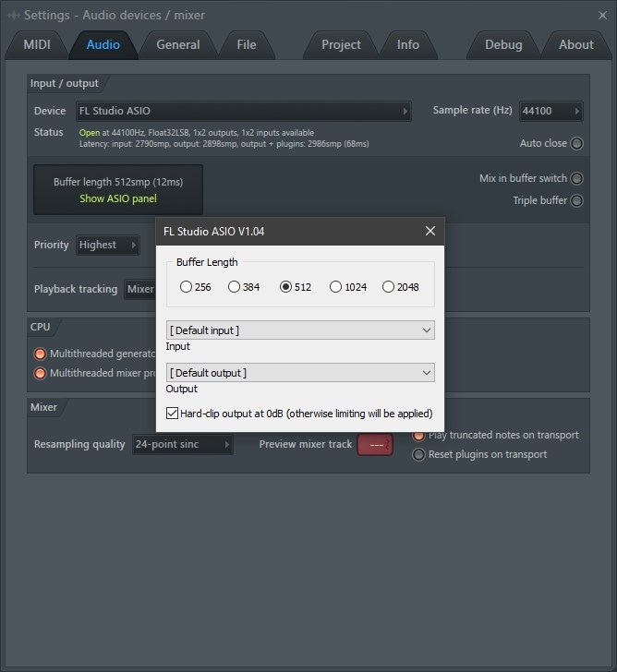The height and width of the screenshot is (672, 617).
Task: Click the Buffer length 512smp display
Action: tap(118, 182)
